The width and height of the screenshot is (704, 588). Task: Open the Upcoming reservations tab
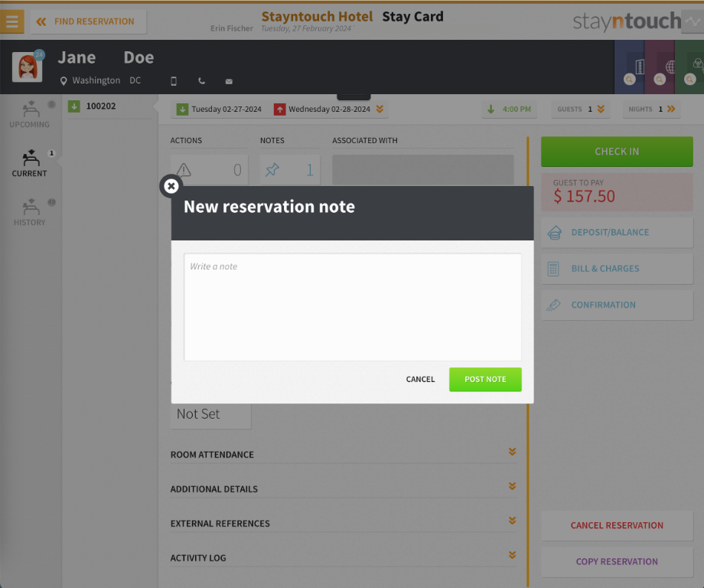click(x=30, y=115)
